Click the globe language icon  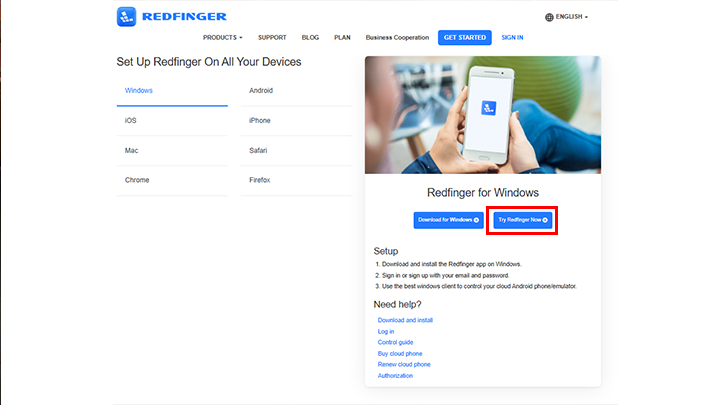549,17
